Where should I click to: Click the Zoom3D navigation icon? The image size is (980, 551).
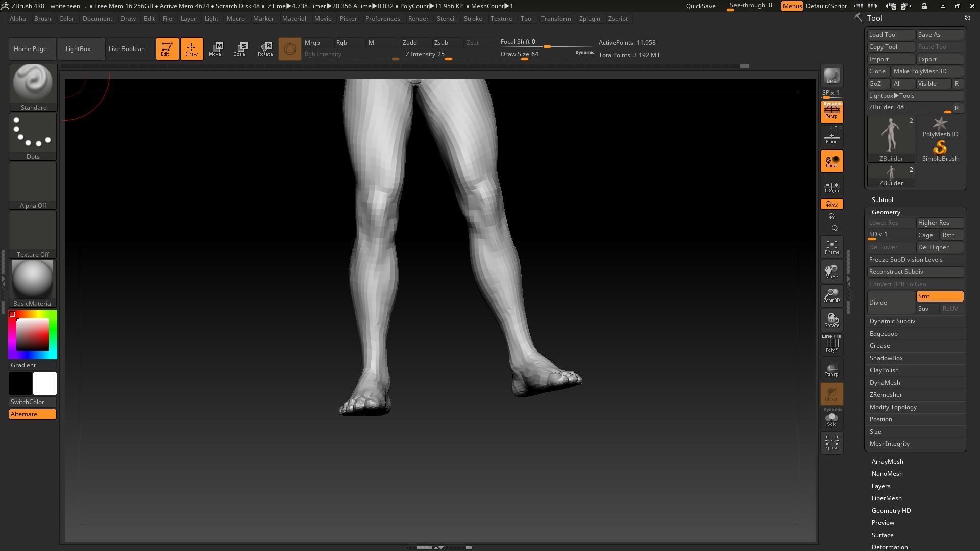click(x=831, y=296)
